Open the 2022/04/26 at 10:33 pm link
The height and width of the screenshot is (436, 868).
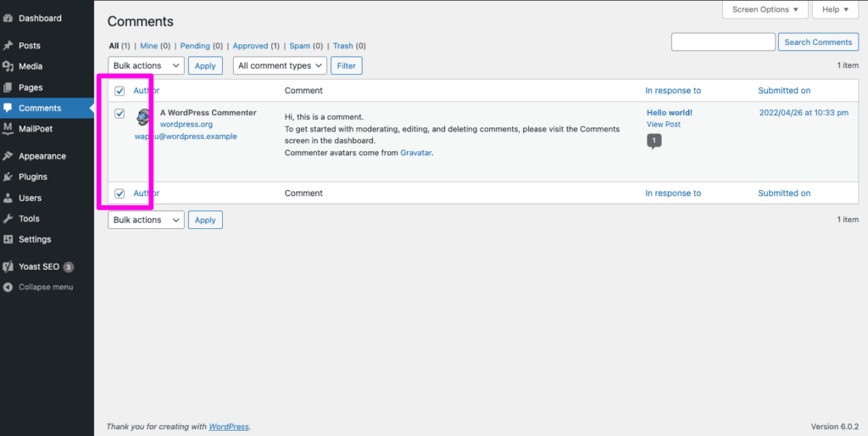point(804,113)
